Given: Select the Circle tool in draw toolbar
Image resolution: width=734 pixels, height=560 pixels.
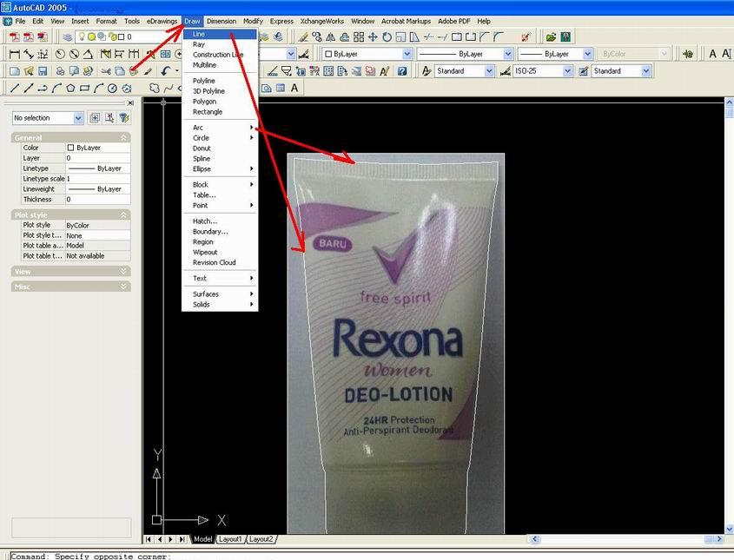Looking at the screenshot, I should pyautogui.click(x=112, y=88).
